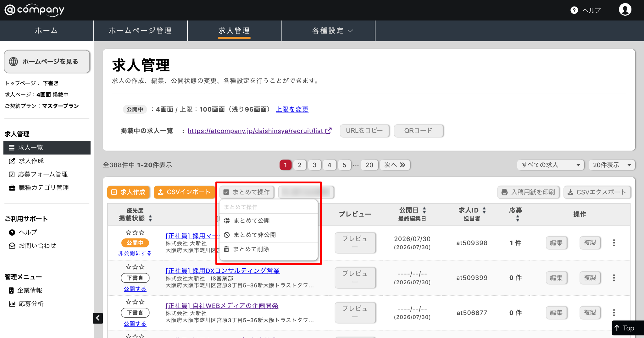Sort by 公開日 column arrows
This screenshot has width=644, height=338.
pyautogui.click(x=424, y=210)
